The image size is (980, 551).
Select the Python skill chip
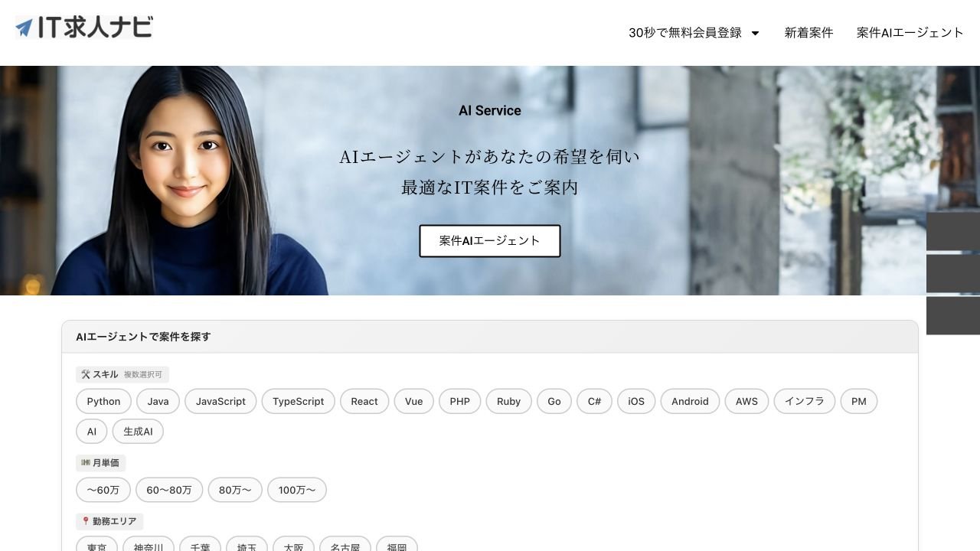coord(103,402)
